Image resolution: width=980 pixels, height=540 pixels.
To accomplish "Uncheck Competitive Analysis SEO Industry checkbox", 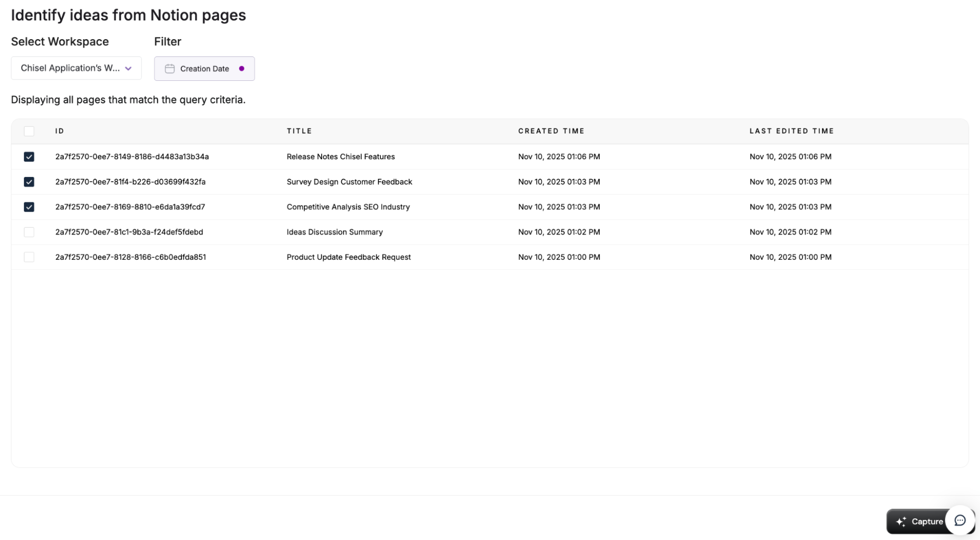I will click(x=29, y=207).
